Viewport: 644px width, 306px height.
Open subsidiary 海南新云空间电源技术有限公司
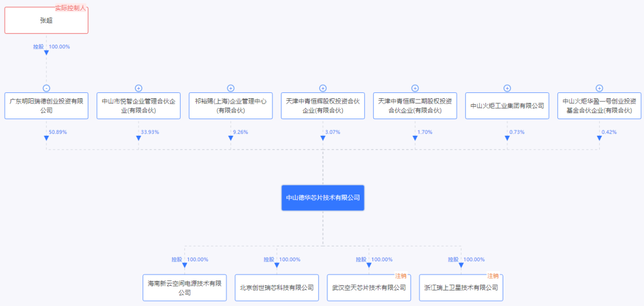click(185, 288)
